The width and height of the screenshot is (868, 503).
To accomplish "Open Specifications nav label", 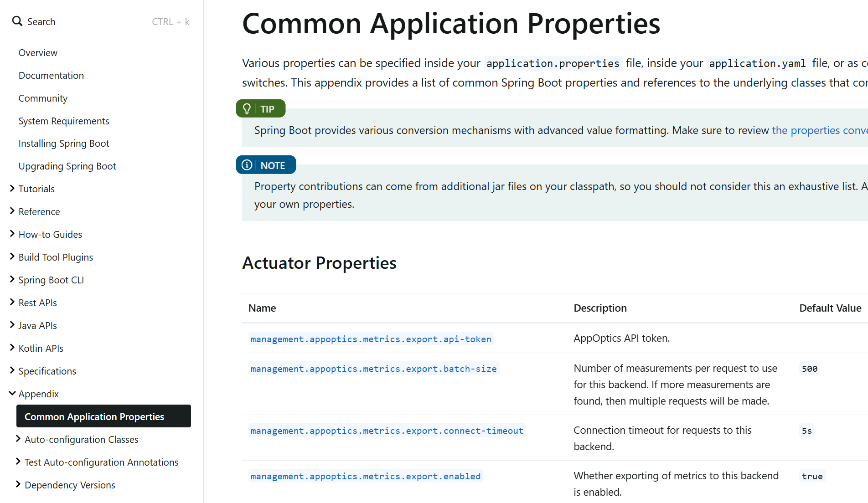I will [x=47, y=371].
